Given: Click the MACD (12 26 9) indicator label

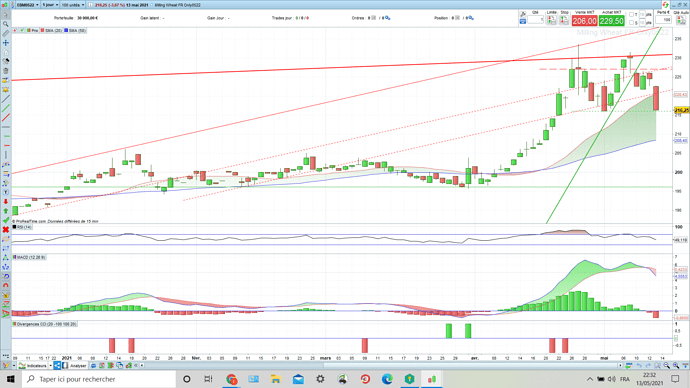Looking at the screenshot, I should tap(29, 257).
